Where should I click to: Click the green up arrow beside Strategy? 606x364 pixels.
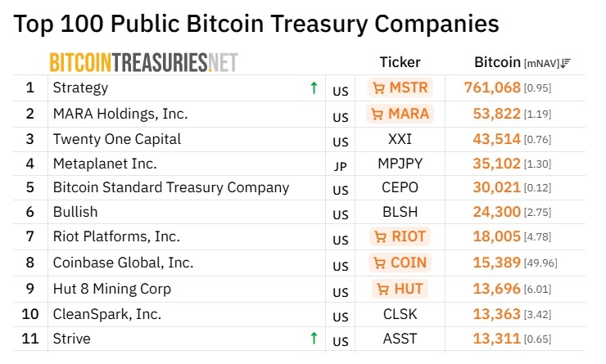click(314, 88)
